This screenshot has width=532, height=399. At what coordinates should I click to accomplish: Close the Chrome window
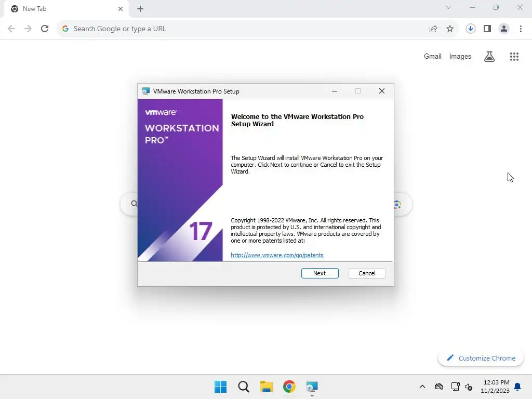coord(520,7)
